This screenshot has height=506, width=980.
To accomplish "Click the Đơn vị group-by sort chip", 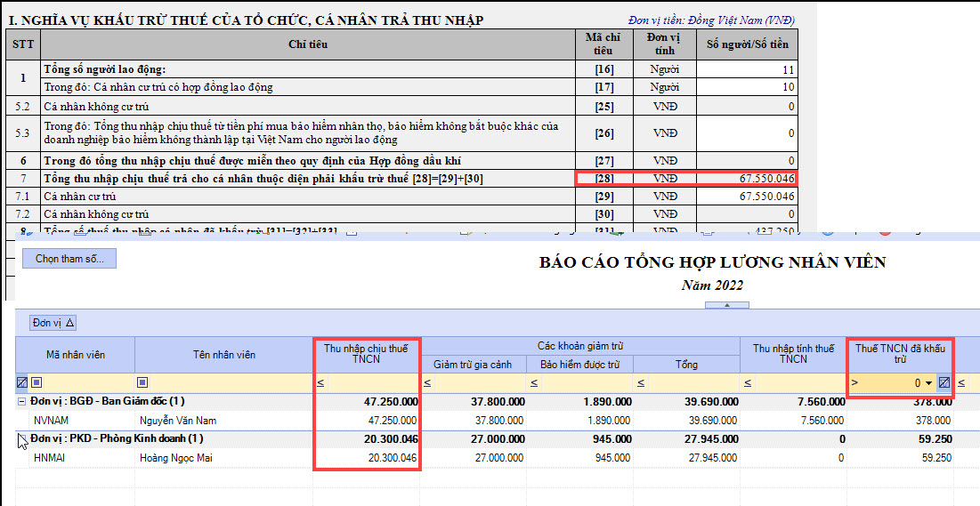I will tap(54, 323).
